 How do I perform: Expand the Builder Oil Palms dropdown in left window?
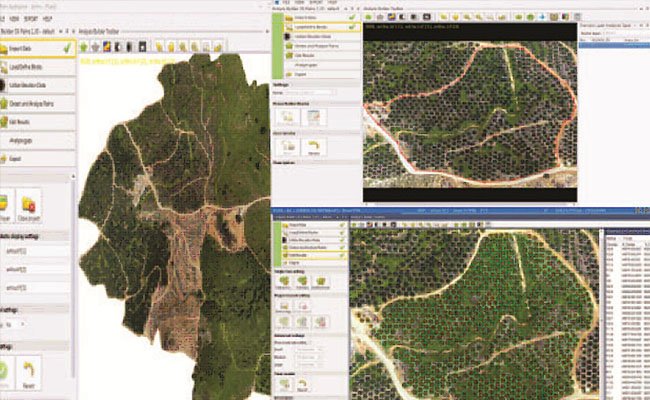(x=61, y=32)
